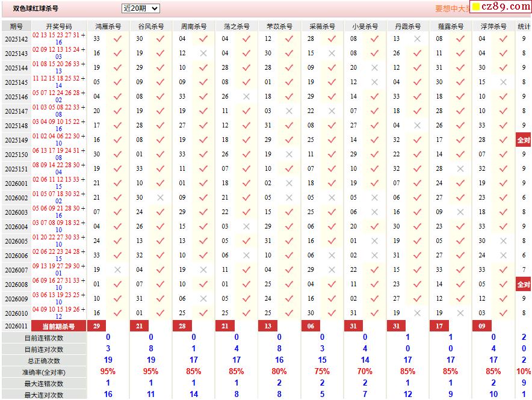Click the red 当前期杀号 label

tap(58, 326)
